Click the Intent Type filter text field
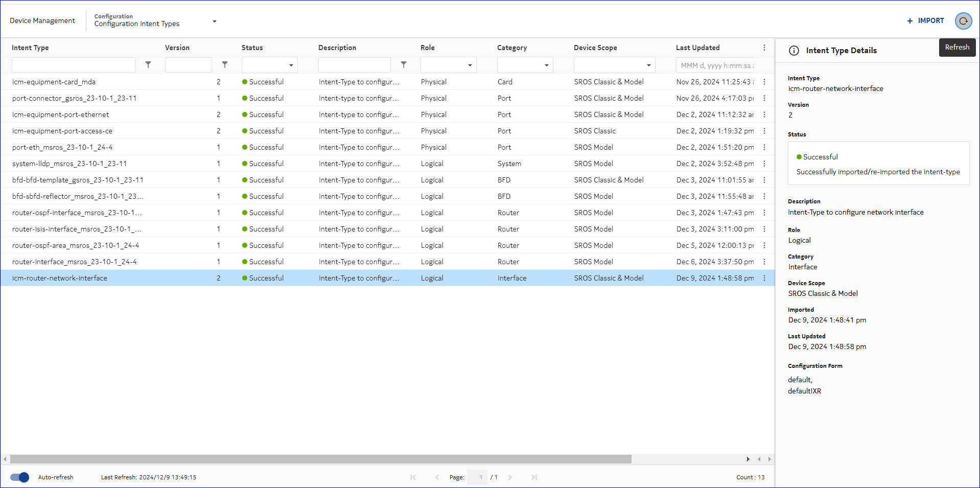This screenshot has width=980, height=488. 74,65
